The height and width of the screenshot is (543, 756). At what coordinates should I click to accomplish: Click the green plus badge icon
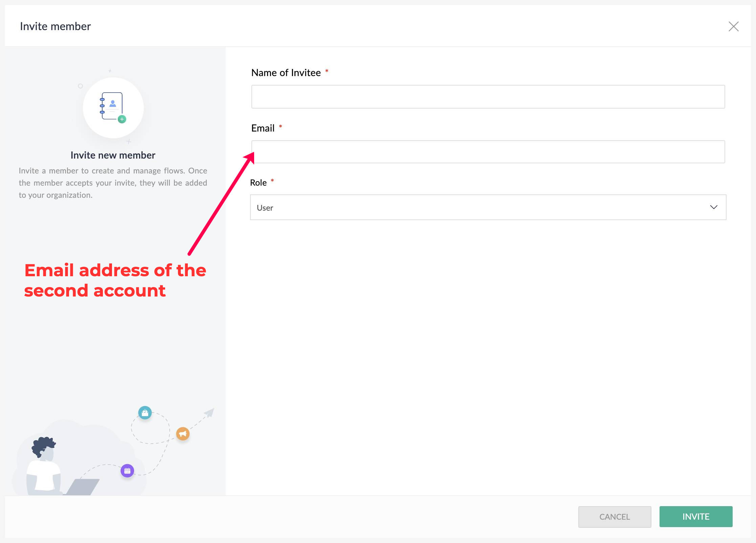click(122, 119)
